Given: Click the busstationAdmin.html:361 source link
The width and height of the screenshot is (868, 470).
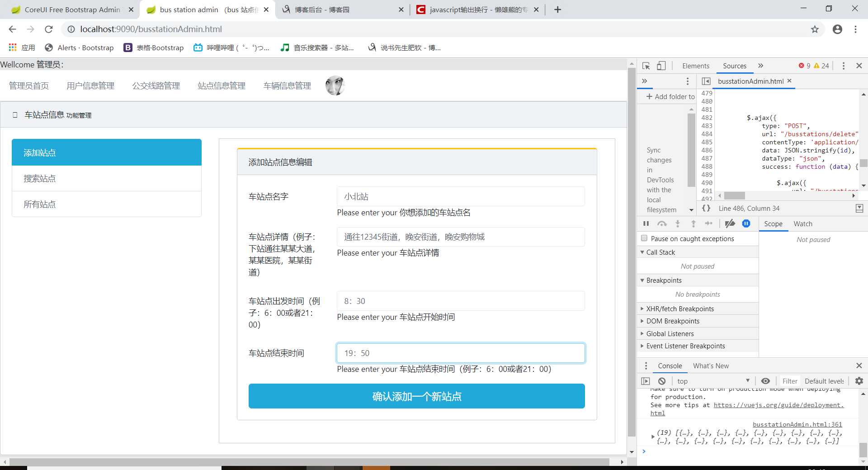Looking at the screenshot, I should pos(797,424).
